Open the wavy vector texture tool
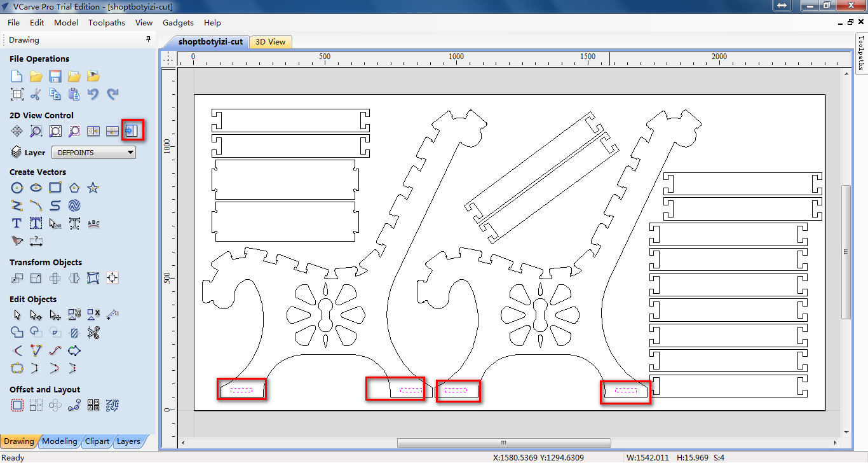Image resolution: width=868 pixels, height=463 pixels. coord(74,205)
